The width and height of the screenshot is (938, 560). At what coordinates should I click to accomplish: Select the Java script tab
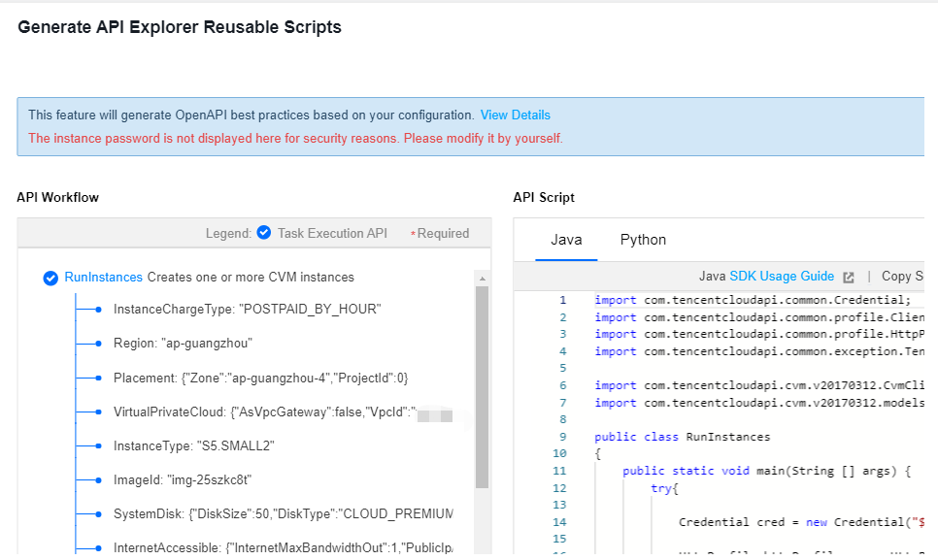566,240
